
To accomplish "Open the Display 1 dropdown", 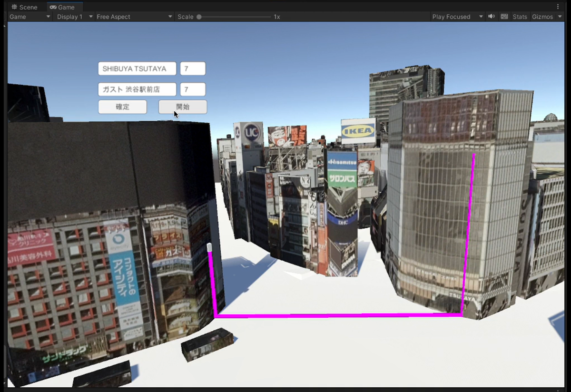I will 74,17.
